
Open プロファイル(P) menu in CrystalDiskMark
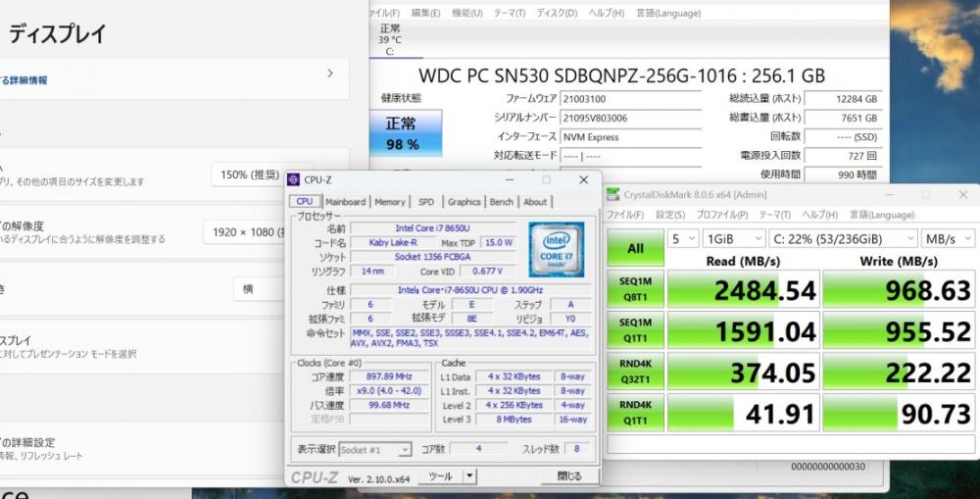pos(722,215)
